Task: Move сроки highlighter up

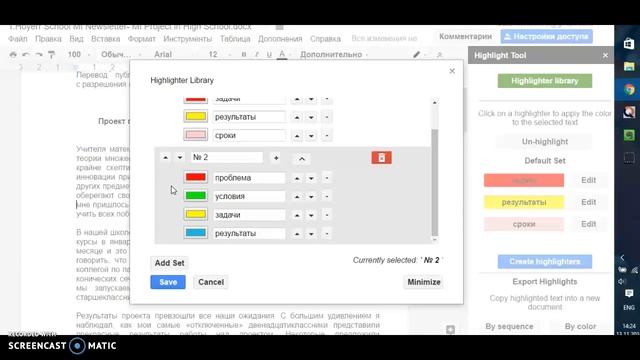Action: [x=297, y=136]
